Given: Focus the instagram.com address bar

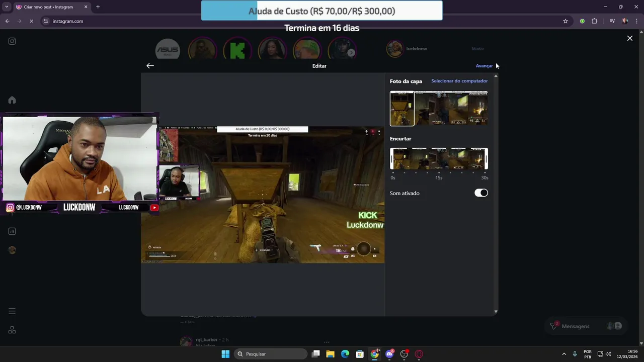Looking at the screenshot, I should 302,21.
